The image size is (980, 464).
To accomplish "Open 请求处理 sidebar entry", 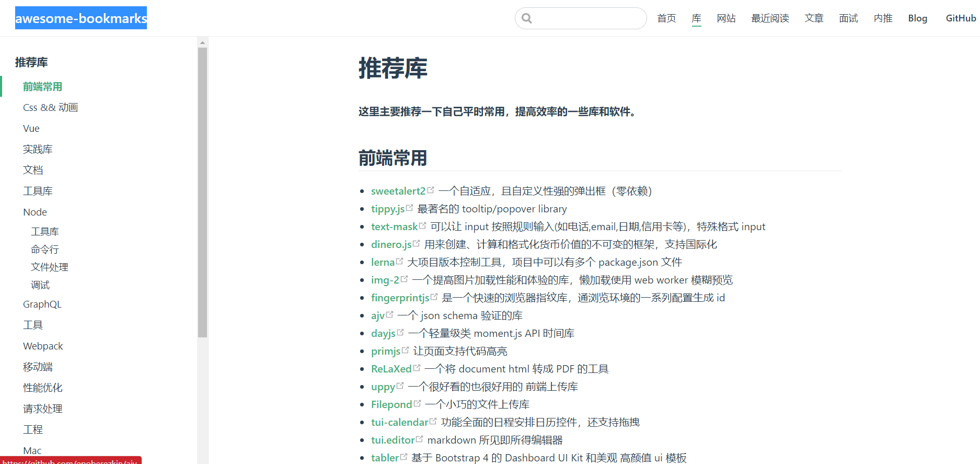I will click(43, 409).
